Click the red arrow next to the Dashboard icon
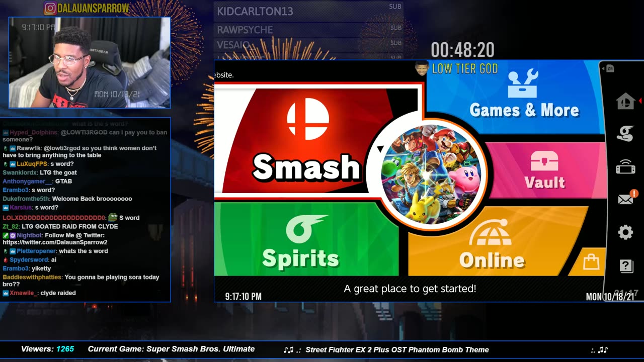Screen dimensions: 644x362 [x=640, y=101]
